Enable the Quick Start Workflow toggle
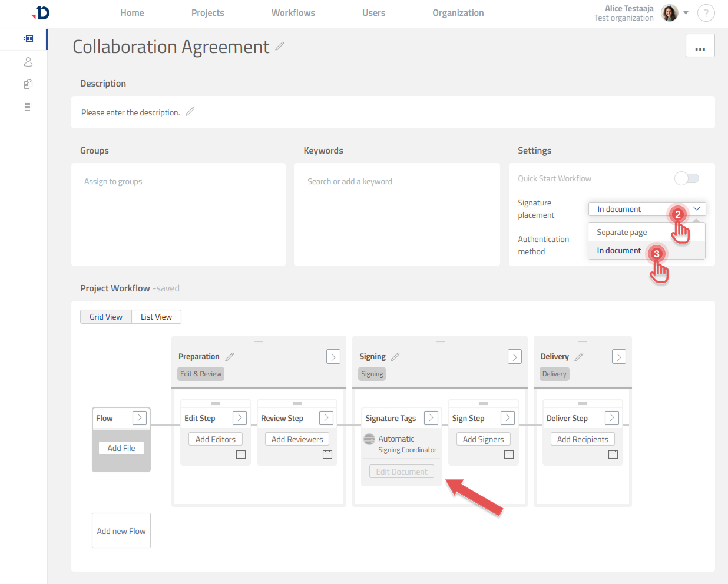Viewport: 728px width, 584px height. (686, 178)
